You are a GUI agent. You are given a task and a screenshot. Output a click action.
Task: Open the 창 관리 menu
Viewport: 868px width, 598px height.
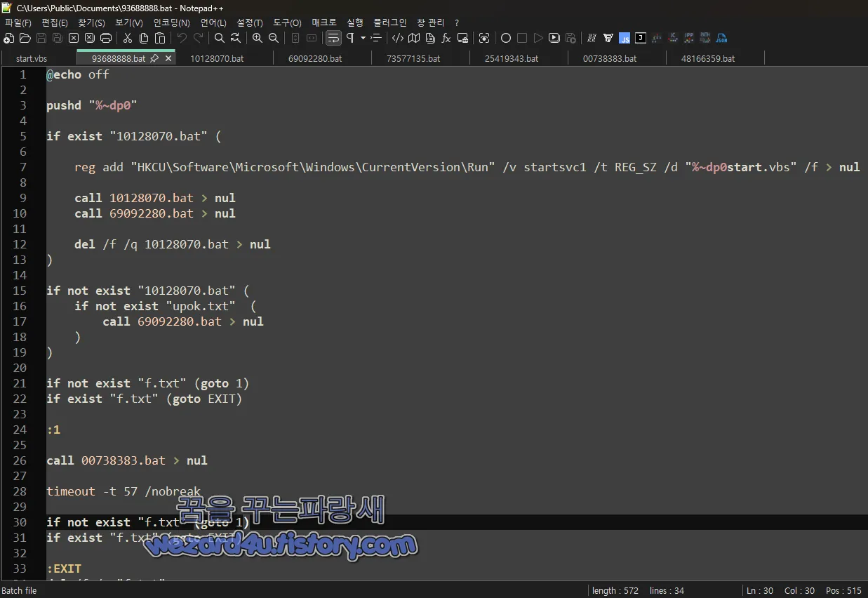pos(430,22)
